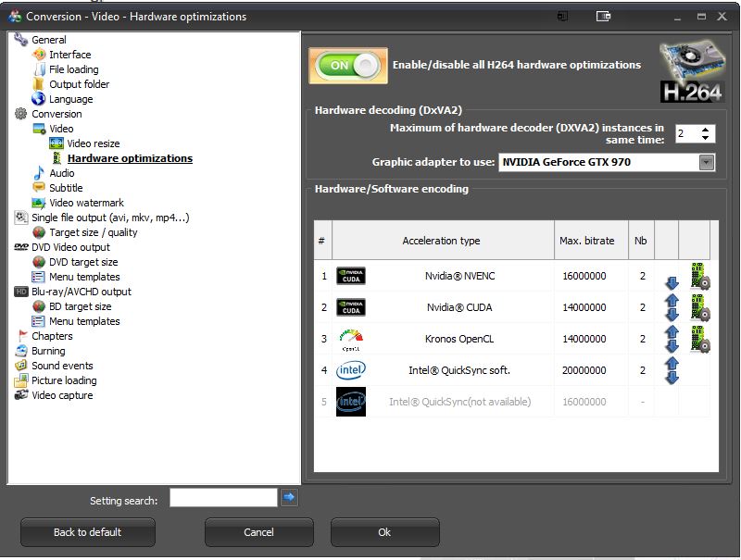Click the Acceleration type column header

point(443,241)
